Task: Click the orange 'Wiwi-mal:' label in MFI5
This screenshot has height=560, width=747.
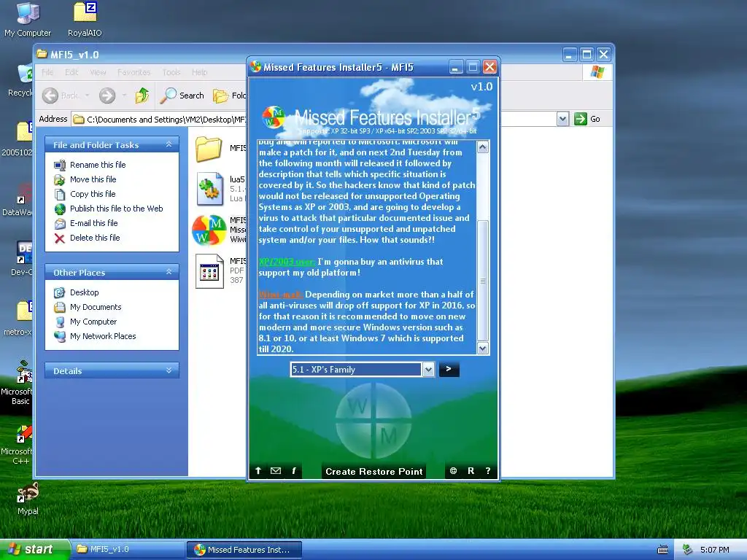Action: pos(280,295)
